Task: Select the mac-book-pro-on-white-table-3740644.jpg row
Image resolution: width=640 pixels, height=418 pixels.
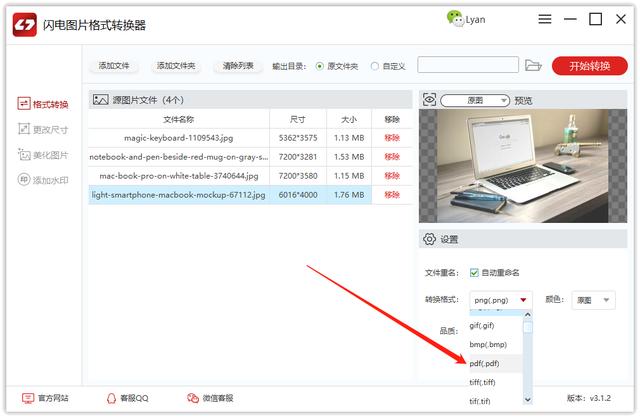Action: click(250, 176)
